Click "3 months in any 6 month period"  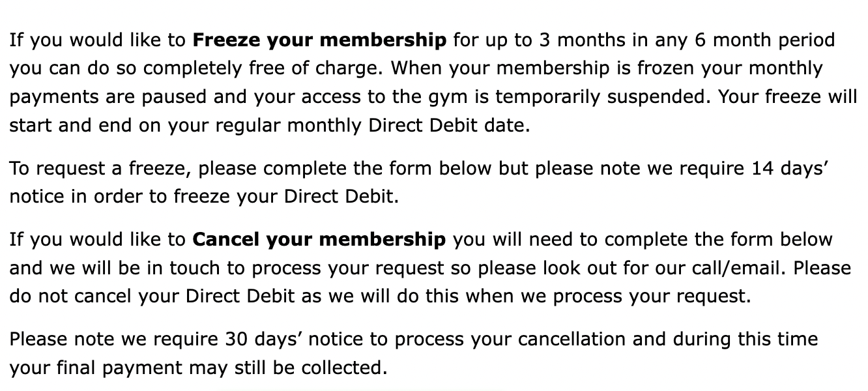point(687,40)
